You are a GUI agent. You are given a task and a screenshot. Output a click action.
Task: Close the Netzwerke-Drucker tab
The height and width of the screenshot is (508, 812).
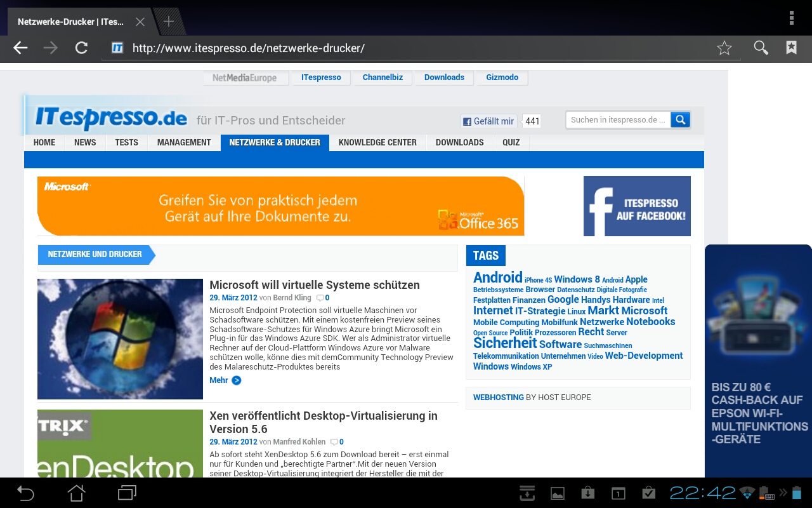(x=140, y=22)
